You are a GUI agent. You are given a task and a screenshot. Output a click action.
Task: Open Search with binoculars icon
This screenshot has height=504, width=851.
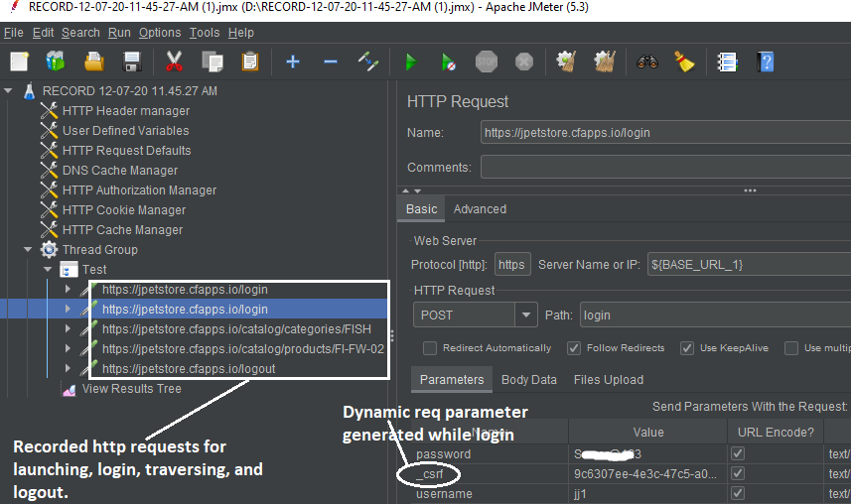pyautogui.click(x=646, y=62)
